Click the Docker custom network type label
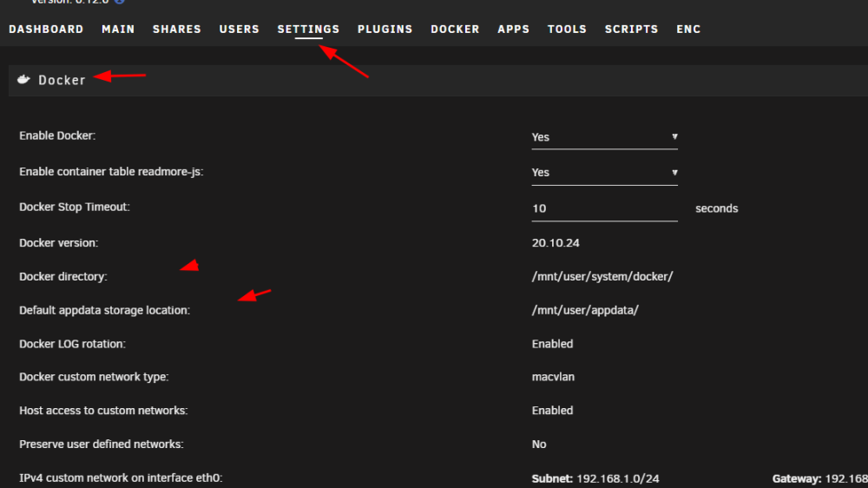This screenshot has height=488, width=868. (x=94, y=377)
